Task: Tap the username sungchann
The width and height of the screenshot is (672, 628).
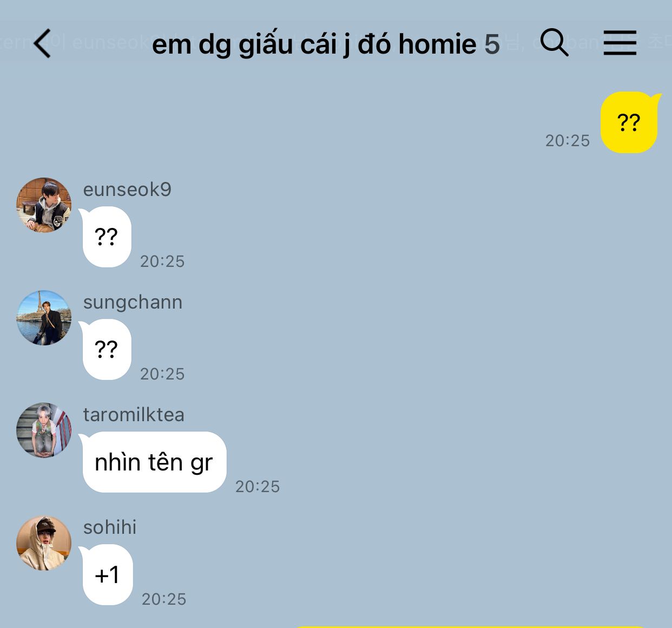Action: (x=133, y=302)
